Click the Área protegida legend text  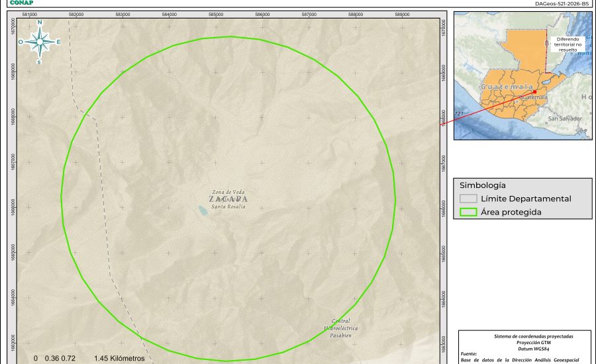[511, 212]
